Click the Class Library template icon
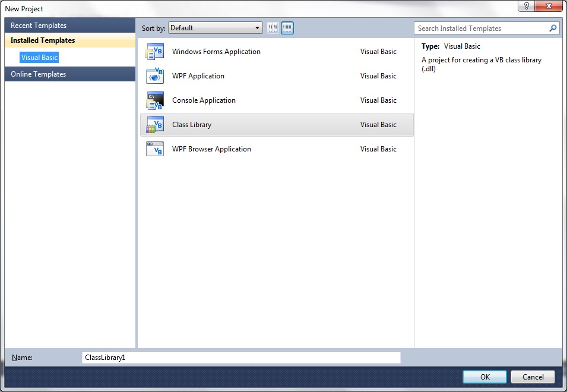Viewport: 567px width, 392px height. pyautogui.click(x=155, y=125)
